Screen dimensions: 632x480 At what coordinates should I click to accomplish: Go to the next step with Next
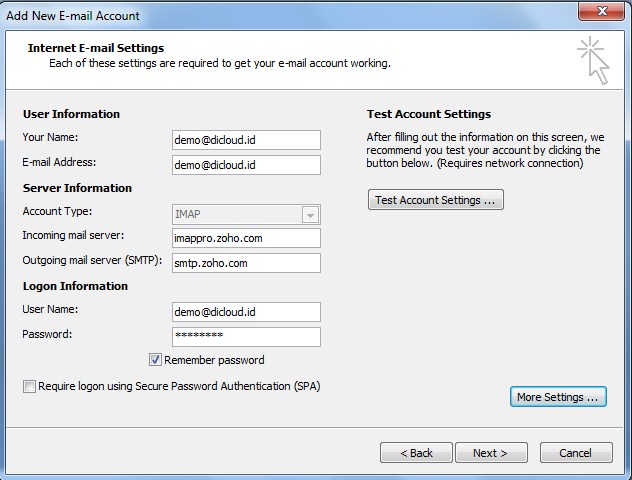point(490,453)
